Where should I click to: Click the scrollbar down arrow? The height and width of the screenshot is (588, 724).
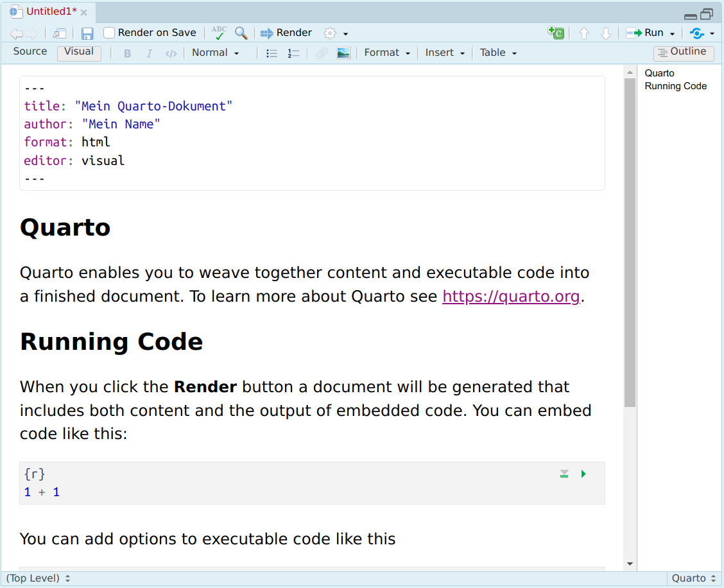tap(630, 564)
